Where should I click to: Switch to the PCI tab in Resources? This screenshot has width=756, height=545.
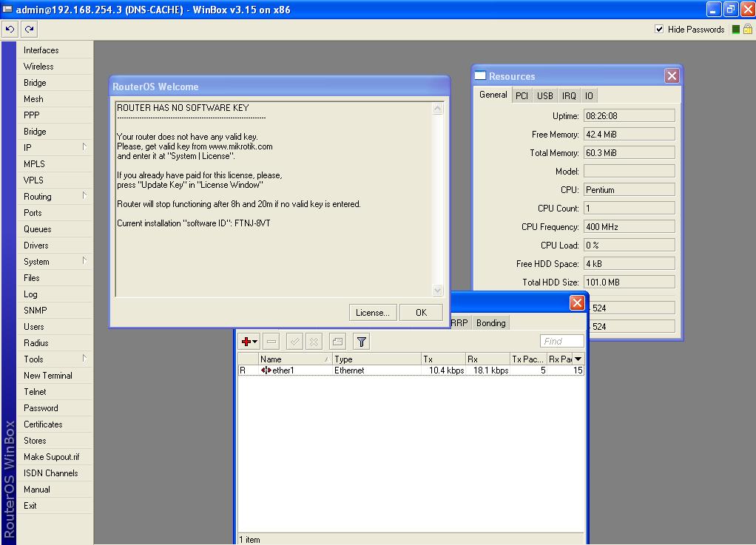[x=522, y=95]
